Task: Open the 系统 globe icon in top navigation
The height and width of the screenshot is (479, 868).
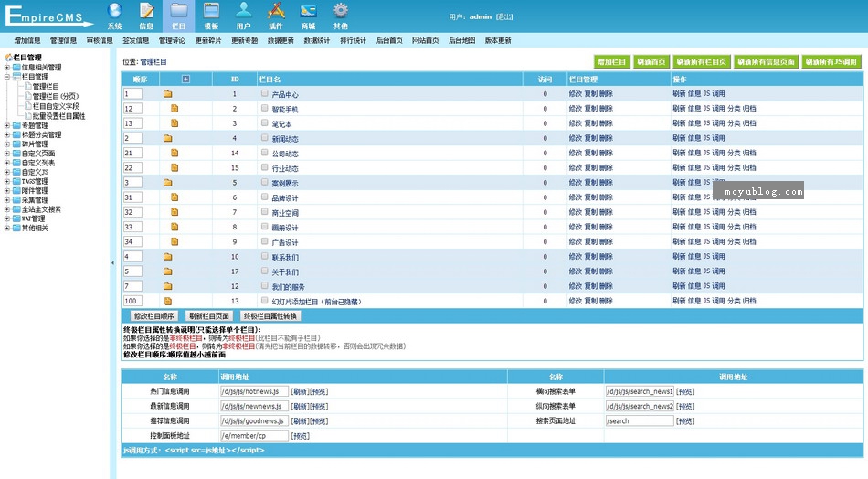Action: coord(114,11)
